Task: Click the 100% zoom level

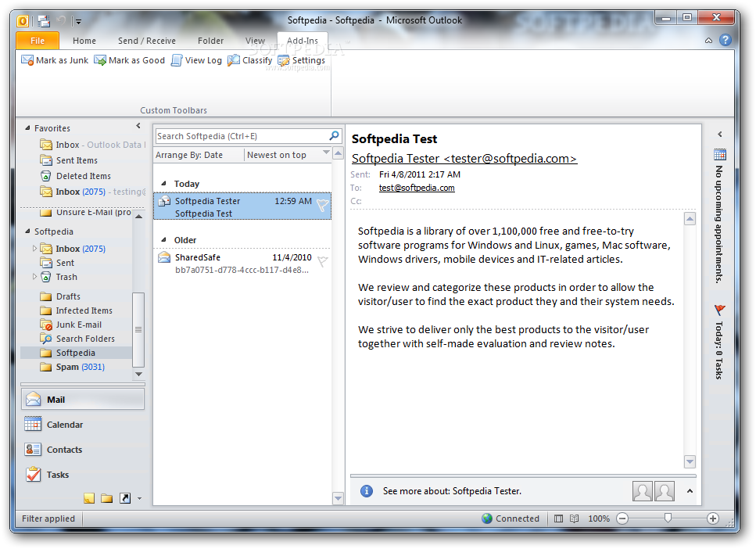Action: click(x=599, y=518)
